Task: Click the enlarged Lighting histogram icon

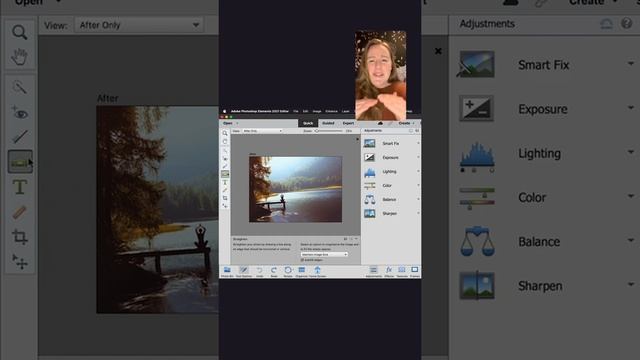Action: coord(477,157)
